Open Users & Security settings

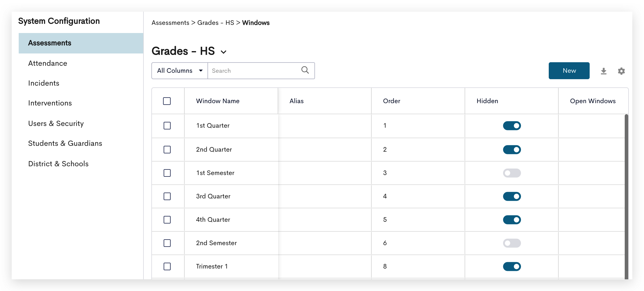[x=56, y=124]
